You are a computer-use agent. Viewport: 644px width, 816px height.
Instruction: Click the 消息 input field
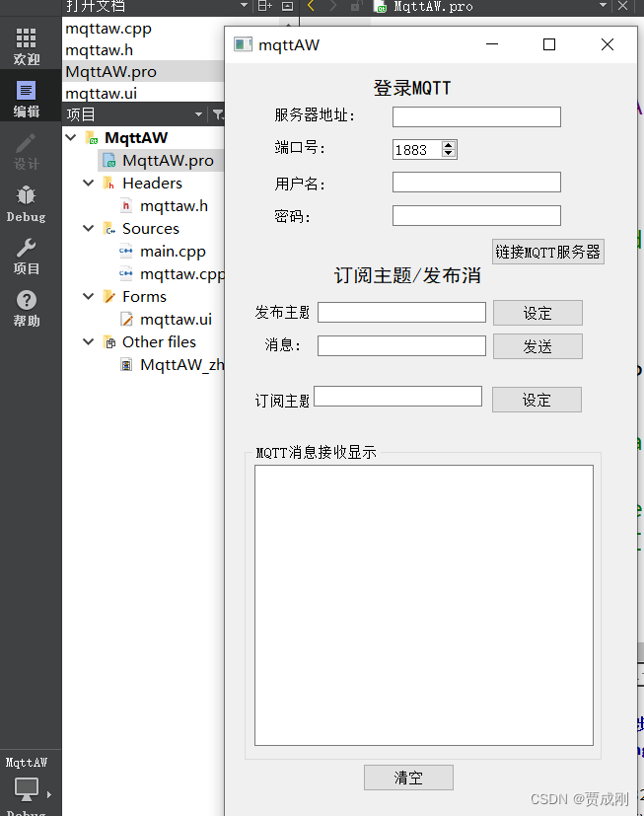point(401,345)
